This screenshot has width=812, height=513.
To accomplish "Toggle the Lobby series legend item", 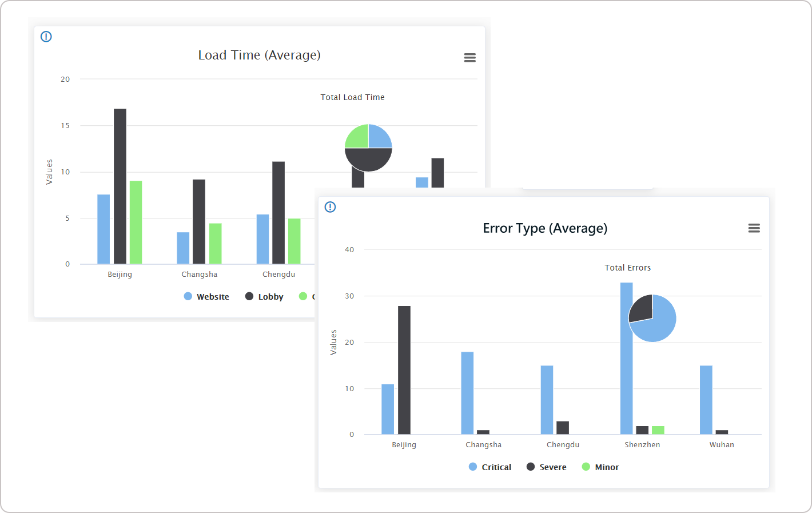I will click(x=264, y=296).
